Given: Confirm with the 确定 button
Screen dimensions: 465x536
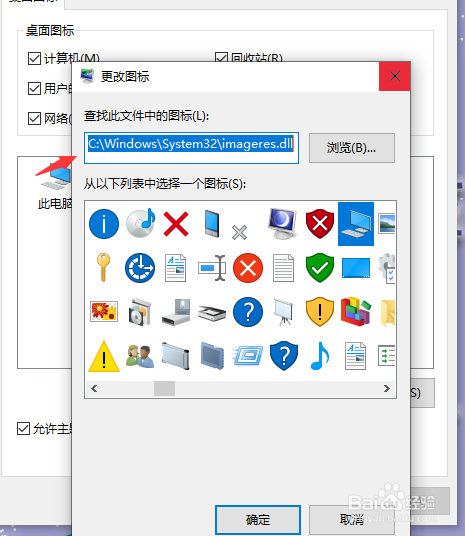Looking at the screenshot, I should 258,520.
